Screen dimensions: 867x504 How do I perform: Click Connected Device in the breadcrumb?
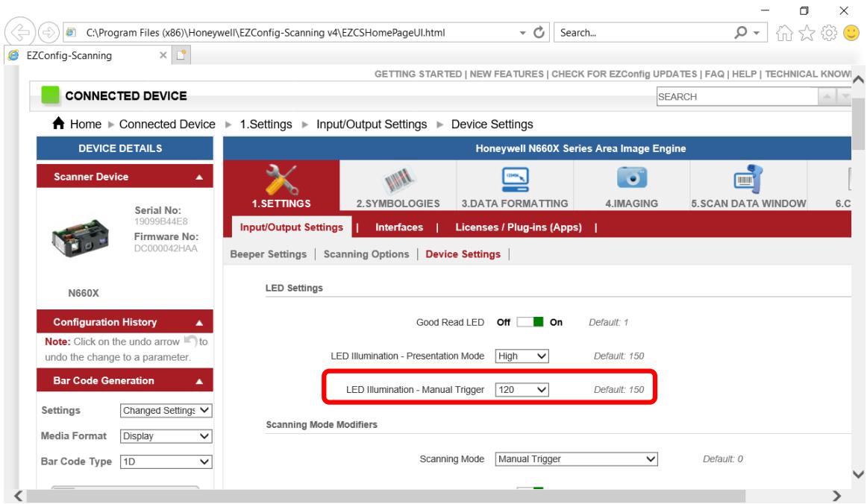[167, 125]
